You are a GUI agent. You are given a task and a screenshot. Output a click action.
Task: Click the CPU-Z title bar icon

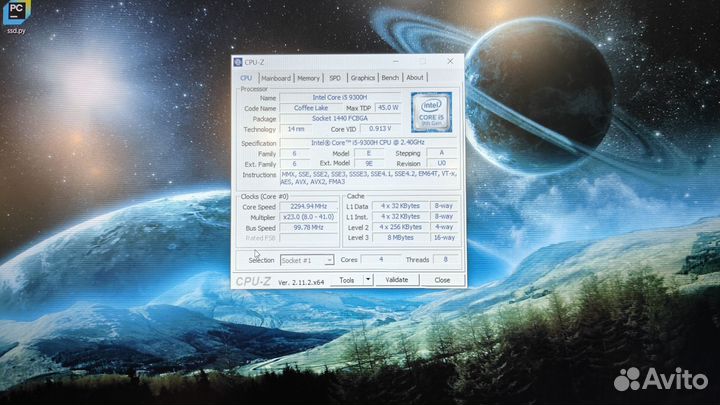[238, 62]
